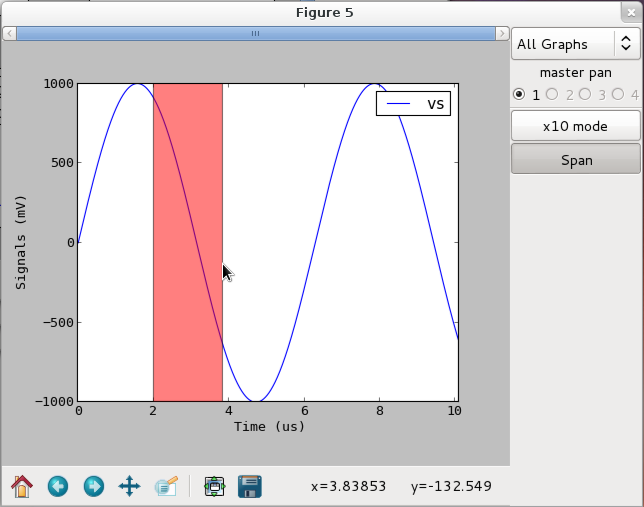Click the Time (us) axis label

pos(269,426)
